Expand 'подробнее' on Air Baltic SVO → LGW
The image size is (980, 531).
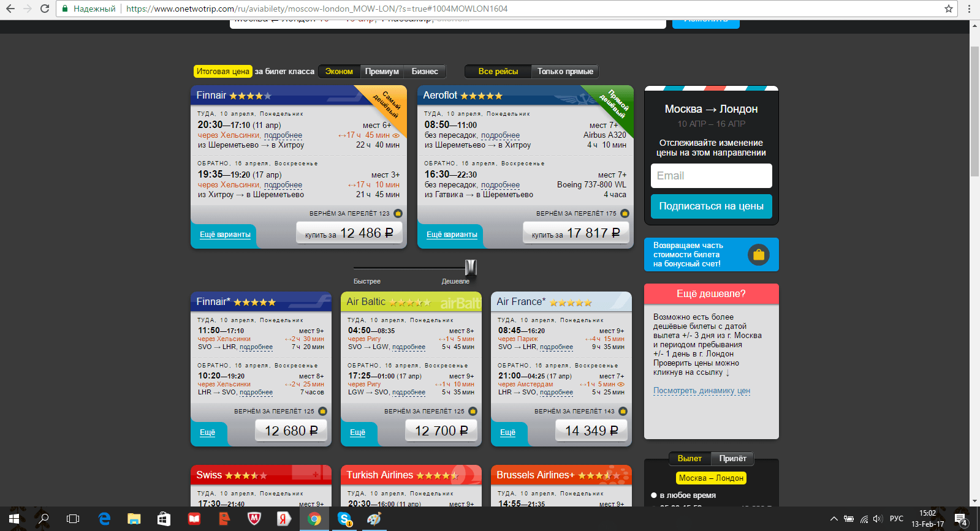coord(409,347)
